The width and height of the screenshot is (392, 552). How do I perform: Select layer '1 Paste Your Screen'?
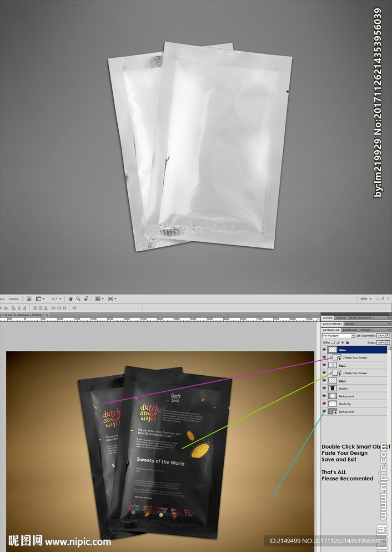coord(355,373)
